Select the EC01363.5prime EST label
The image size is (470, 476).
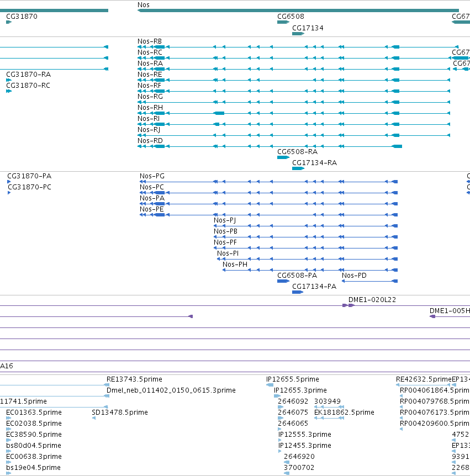coord(34,412)
